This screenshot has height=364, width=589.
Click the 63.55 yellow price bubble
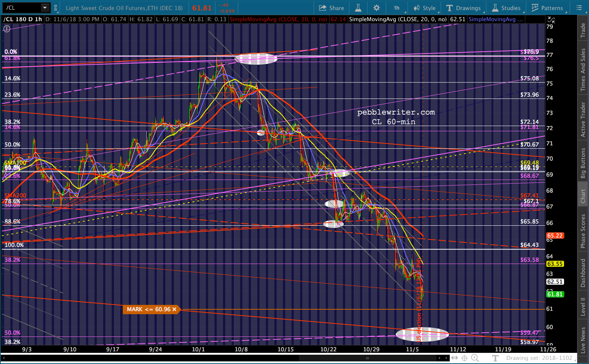pyautogui.click(x=555, y=264)
